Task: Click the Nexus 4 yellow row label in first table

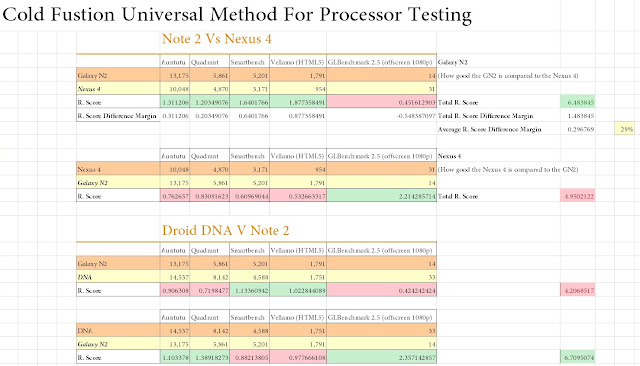Action: (118, 89)
